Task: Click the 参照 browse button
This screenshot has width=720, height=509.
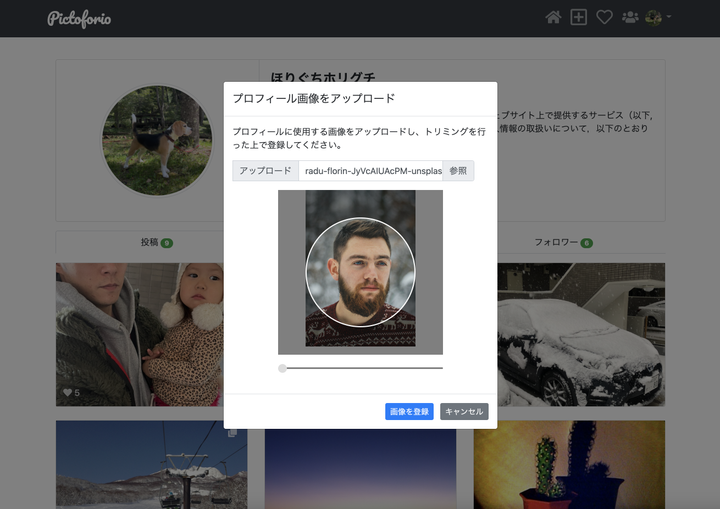Action: [x=458, y=171]
